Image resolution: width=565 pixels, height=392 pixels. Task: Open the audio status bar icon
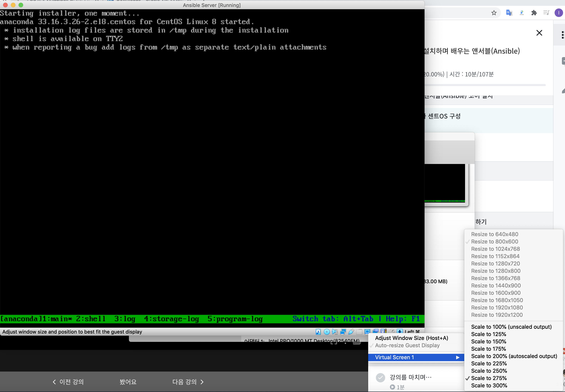pos(335,332)
